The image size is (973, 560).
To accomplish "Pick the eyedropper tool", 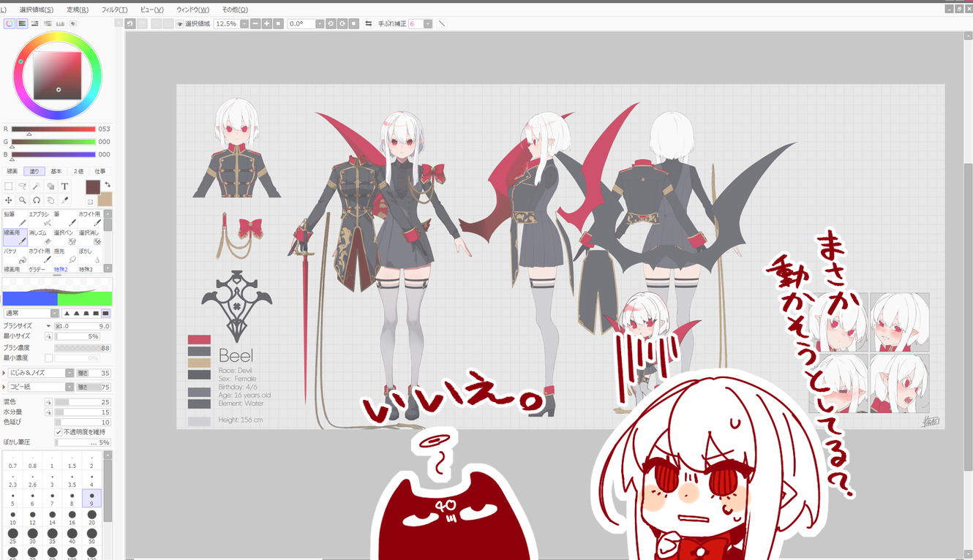I will 64,200.
